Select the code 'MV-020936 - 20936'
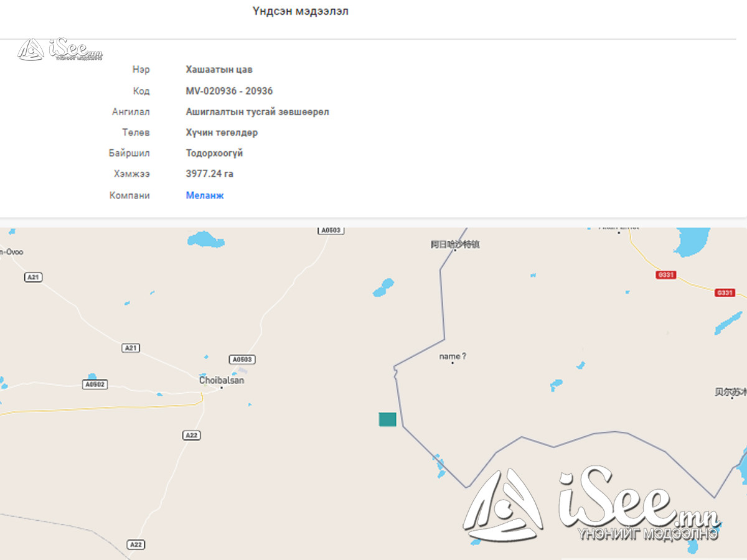This screenshot has height=560, width=747. click(x=229, y=91)
